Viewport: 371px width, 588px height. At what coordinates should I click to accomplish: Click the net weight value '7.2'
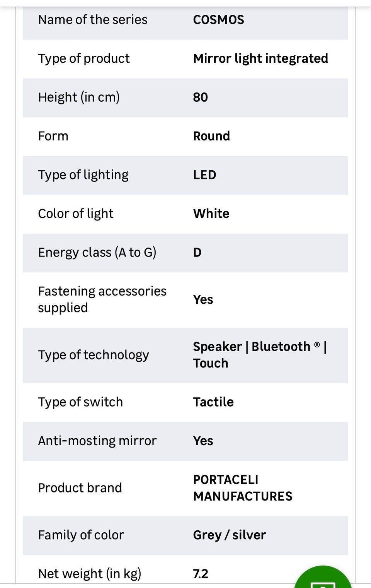pyautogui.click(x=201, y=574)
